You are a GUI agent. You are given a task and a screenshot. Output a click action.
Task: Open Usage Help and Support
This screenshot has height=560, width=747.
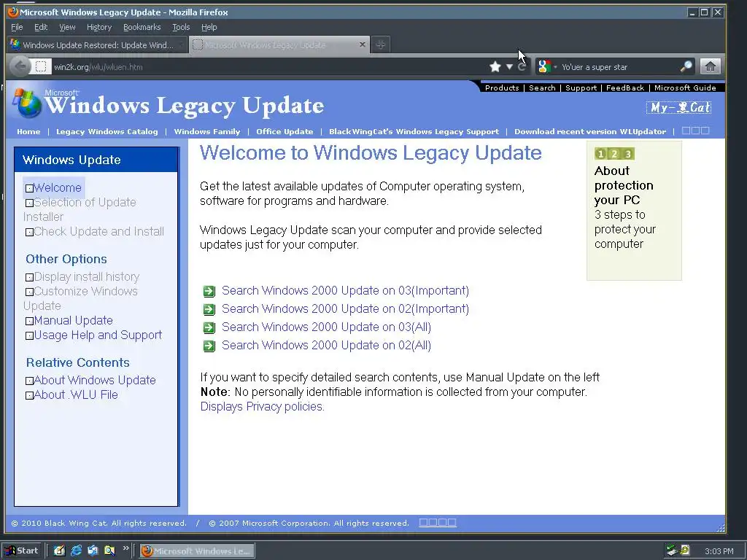(98, 335)
